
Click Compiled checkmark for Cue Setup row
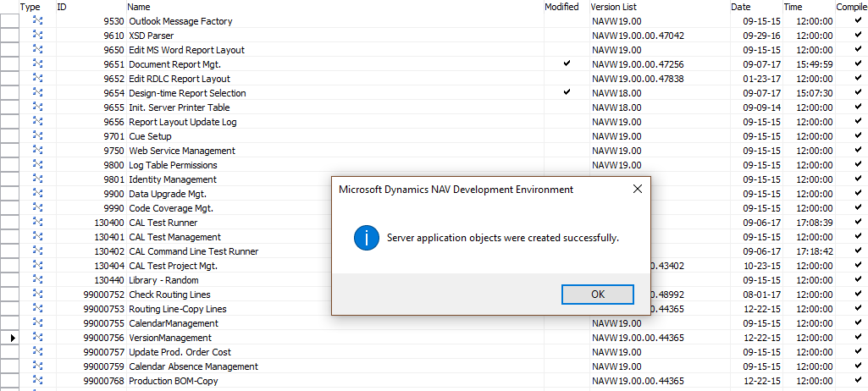(858, 135)
